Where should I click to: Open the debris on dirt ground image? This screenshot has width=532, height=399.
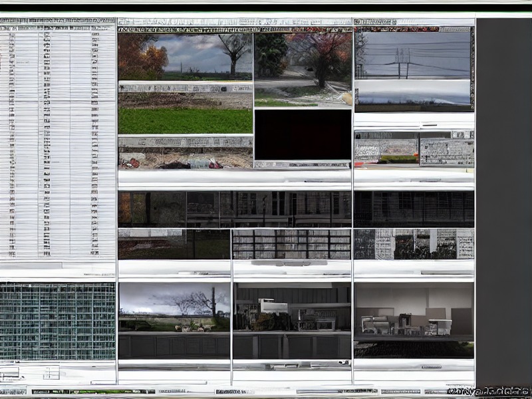tap(186, 158)
